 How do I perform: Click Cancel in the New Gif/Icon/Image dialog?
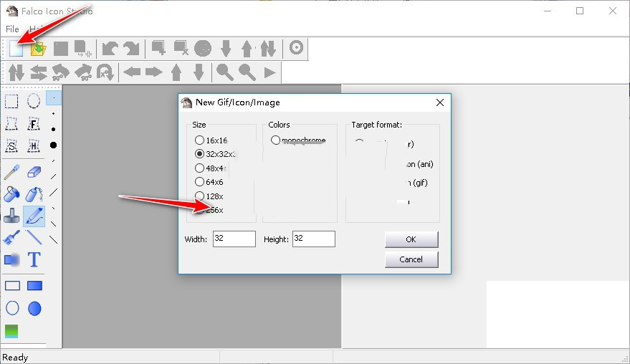click(411, 259)
